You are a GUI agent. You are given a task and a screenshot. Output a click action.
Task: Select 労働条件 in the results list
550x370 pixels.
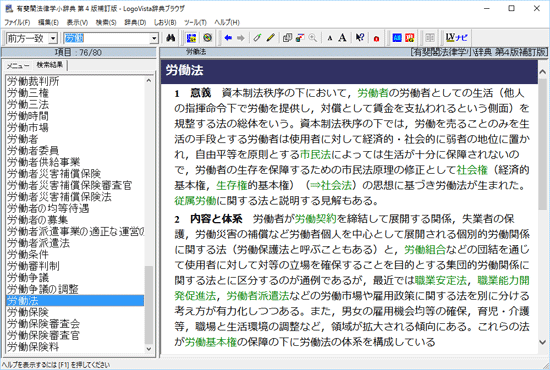pos(28,255)
